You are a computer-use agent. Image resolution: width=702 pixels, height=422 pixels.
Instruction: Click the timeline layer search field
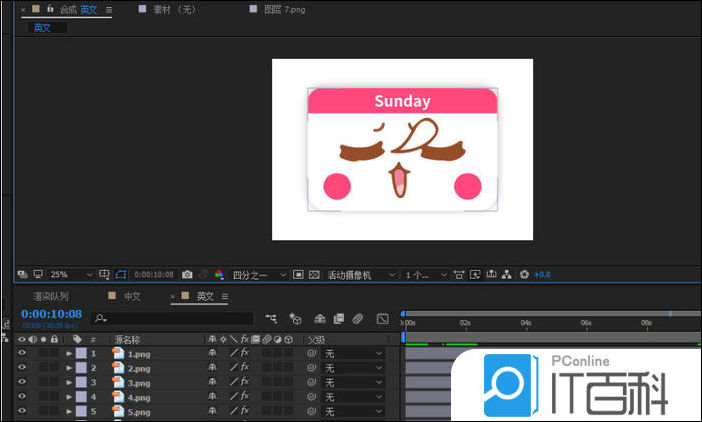170,318
